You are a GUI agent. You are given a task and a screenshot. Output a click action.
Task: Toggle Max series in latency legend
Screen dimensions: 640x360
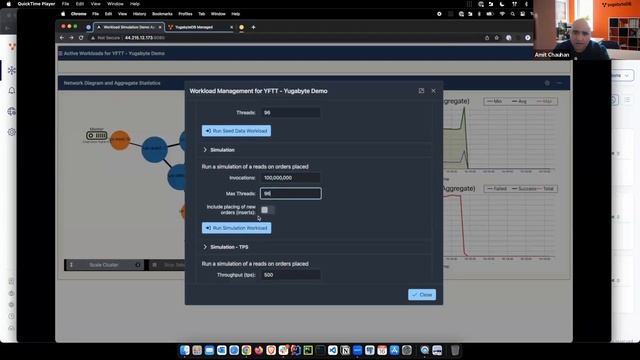[x=544, y=101]
